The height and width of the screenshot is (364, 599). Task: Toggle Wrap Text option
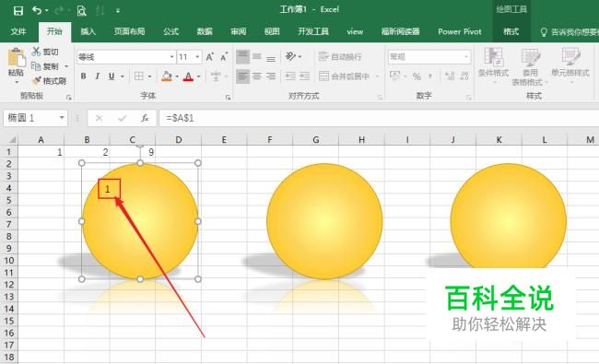[x=340, y=57]
